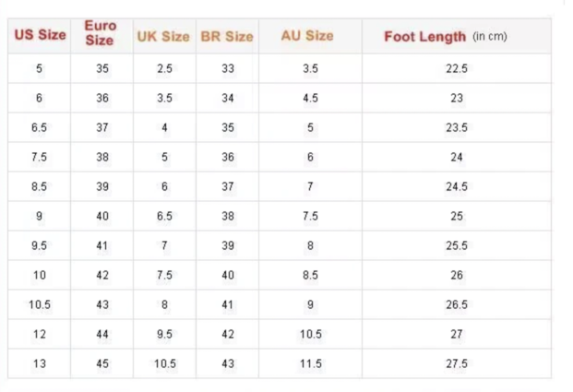Select Euro size 45 cell
Image resolution: width=573 pixels, height=392 pixels.
click(102, 363)
